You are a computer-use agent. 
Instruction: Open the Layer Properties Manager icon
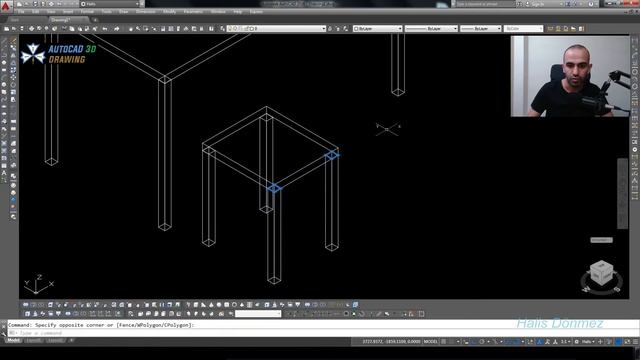(x=222, y=29)
